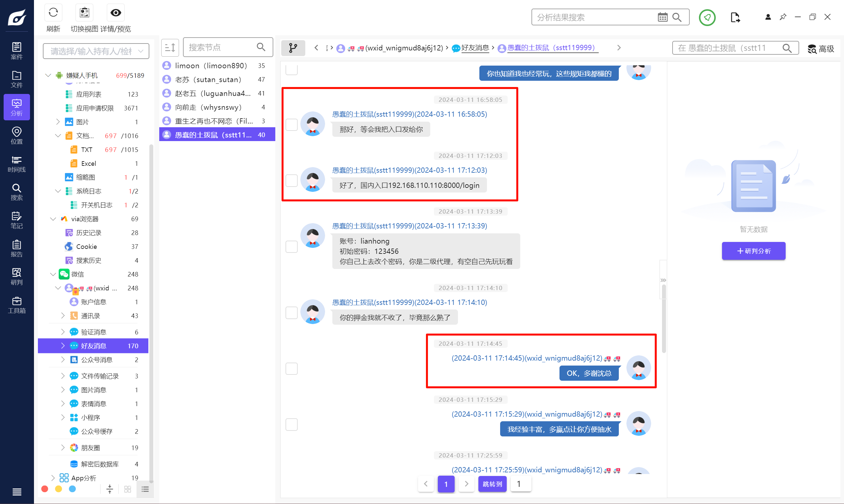Go to next page arrow in pagination
Viewport: 844px width, 504px height.
[x=466, y=484]
